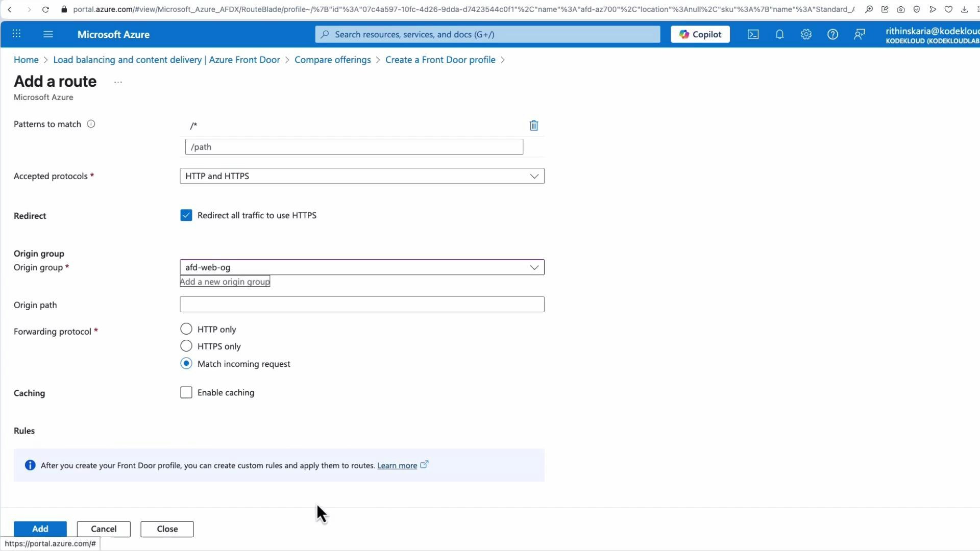Navigate to Compare offerings breadcrumb
Image resolution: width=980 pixels, height=551 pixels.
pyautogui.click(x=332, y=60)
